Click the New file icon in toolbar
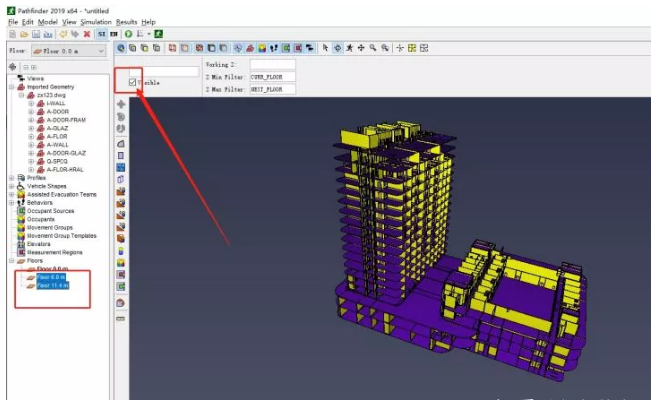This screenshot has width=658, height=402. [11, 34]
